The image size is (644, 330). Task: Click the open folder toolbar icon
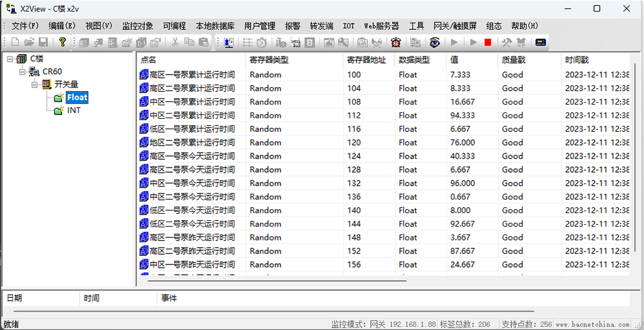point(29,42)
